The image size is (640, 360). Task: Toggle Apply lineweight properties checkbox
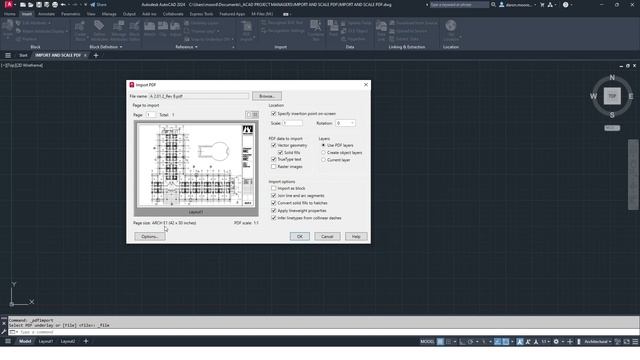click(274, 211)
